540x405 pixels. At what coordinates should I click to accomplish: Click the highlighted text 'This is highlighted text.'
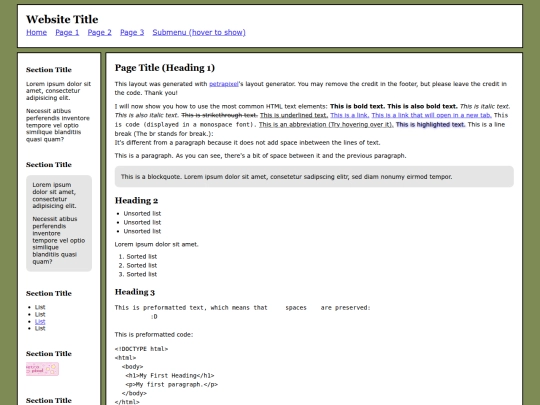(x=430, y=124)
